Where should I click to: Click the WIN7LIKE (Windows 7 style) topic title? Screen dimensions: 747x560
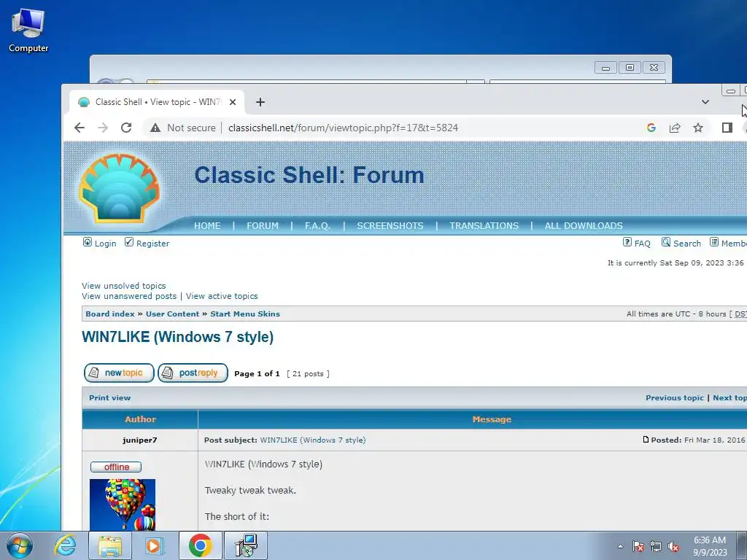tap(178, 337)
